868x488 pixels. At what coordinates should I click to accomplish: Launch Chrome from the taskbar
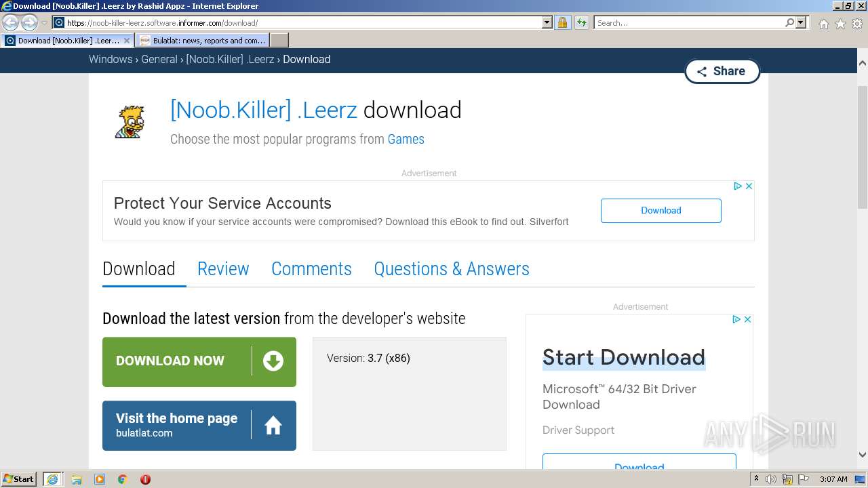pyautogui.click(x=122, y=479)
